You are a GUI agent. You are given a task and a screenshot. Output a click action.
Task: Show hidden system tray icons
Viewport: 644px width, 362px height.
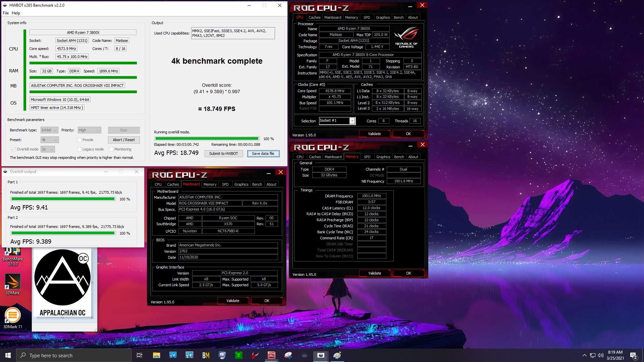[x=584, y=355]
